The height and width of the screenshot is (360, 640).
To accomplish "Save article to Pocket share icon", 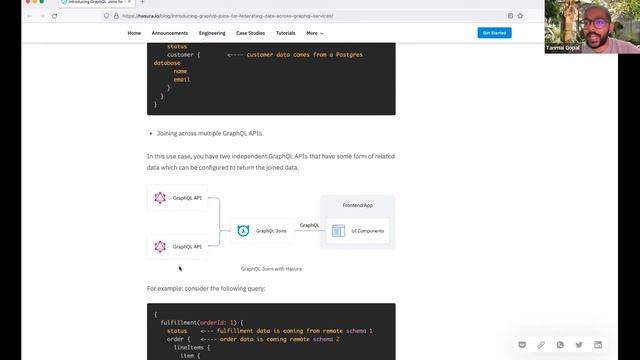I will 522,345.
